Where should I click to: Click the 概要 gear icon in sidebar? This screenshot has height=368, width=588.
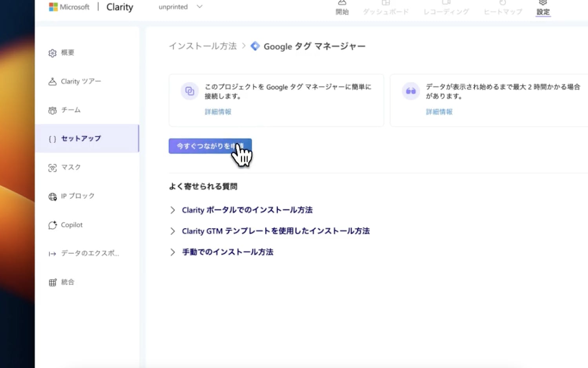point(53,53)
